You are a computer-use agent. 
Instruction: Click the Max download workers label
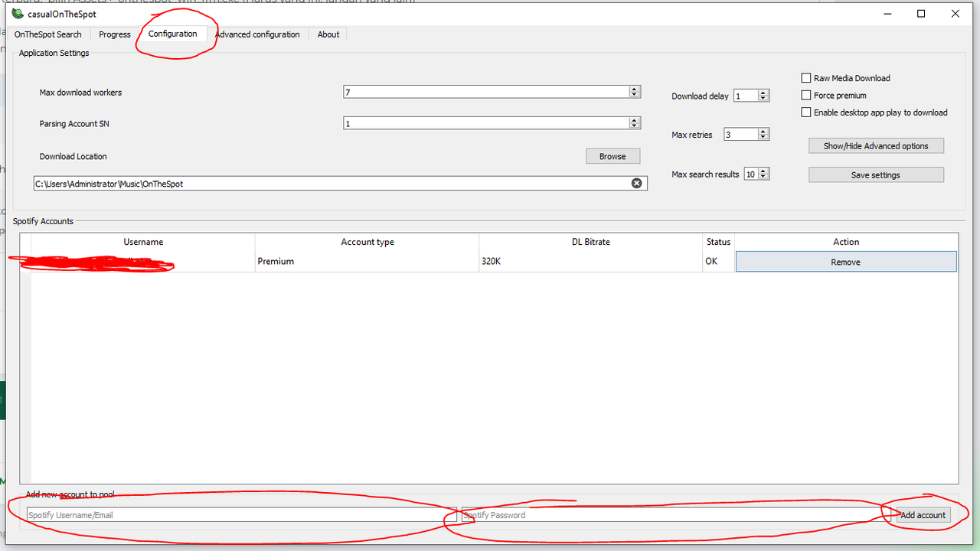click(x=80, y=93)
